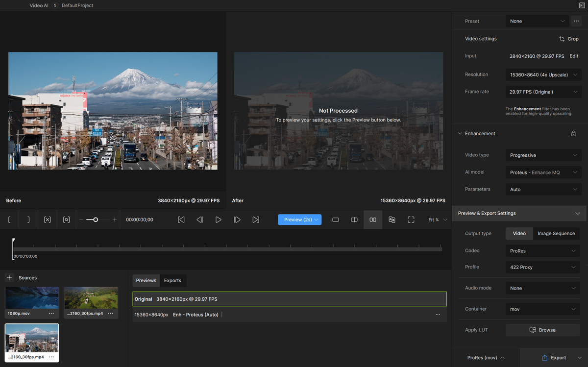Screen dimensions: 588x367
Task: Click the zoom slider handle
Action: coord(95,220)
